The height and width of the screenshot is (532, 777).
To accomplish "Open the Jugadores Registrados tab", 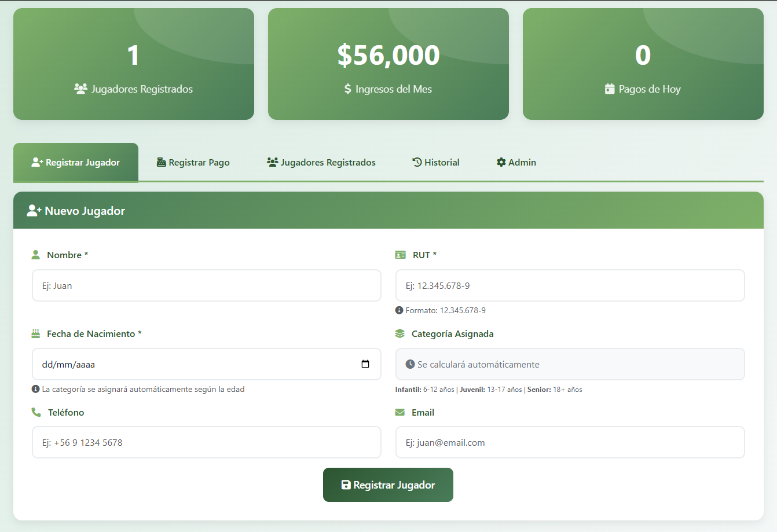I will [321, 163].
